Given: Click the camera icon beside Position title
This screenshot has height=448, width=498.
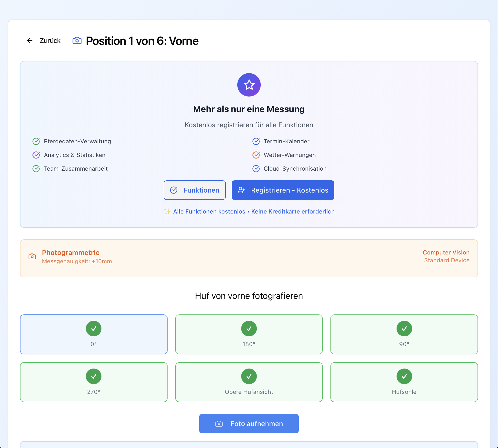Looking at the screenshot, I should (77, 41).
